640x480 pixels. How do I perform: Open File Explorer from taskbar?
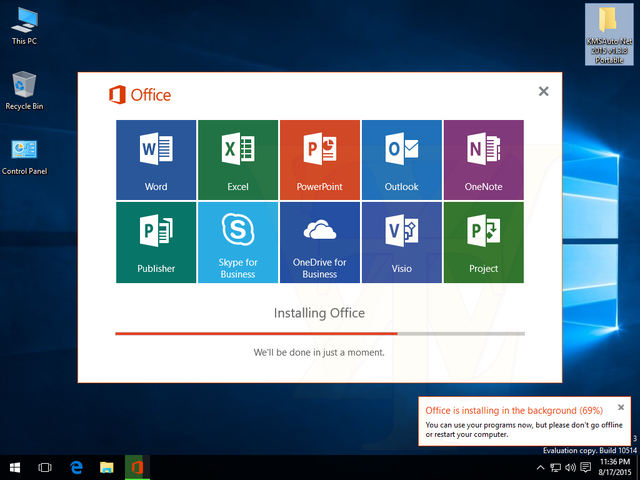[x=107, y=467]
